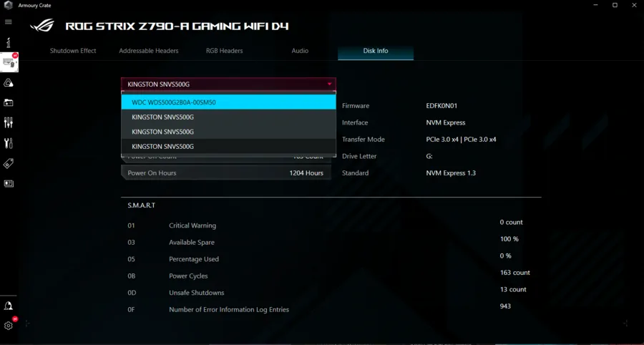The image size is (644, 345).
Task: Click the NVM Express 1.3 value
Action: [451, 173]
